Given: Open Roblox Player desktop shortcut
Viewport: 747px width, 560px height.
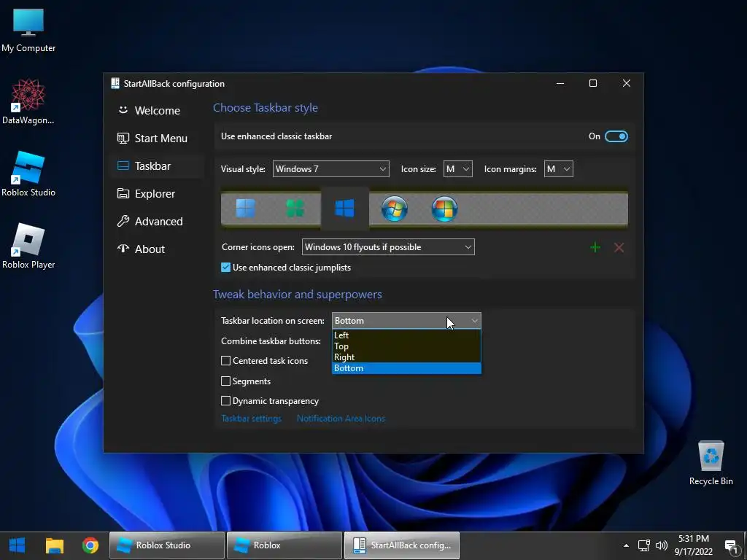Looking at the screenshot, I should pos(28,246).
